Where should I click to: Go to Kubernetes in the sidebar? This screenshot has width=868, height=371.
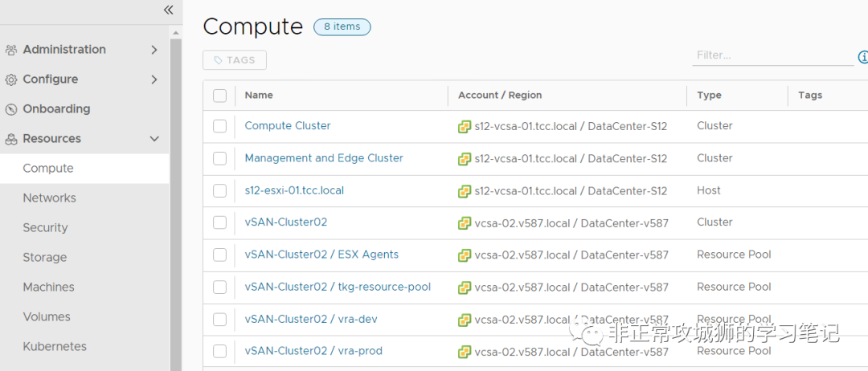tap(55, 347)
